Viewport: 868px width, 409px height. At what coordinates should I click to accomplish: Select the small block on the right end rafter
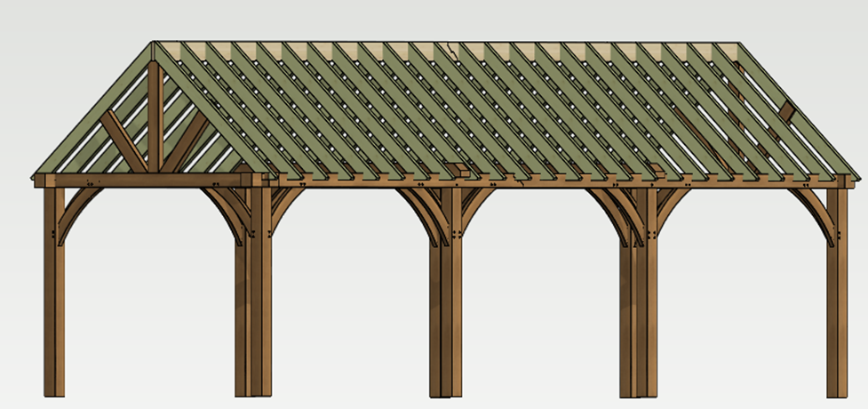click(x=787, y=111)
